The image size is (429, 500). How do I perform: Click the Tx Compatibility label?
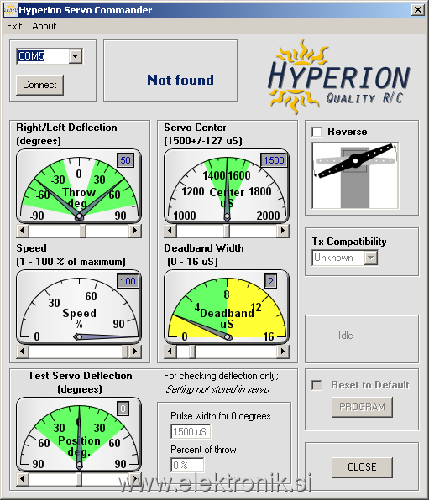coord(349,241)
